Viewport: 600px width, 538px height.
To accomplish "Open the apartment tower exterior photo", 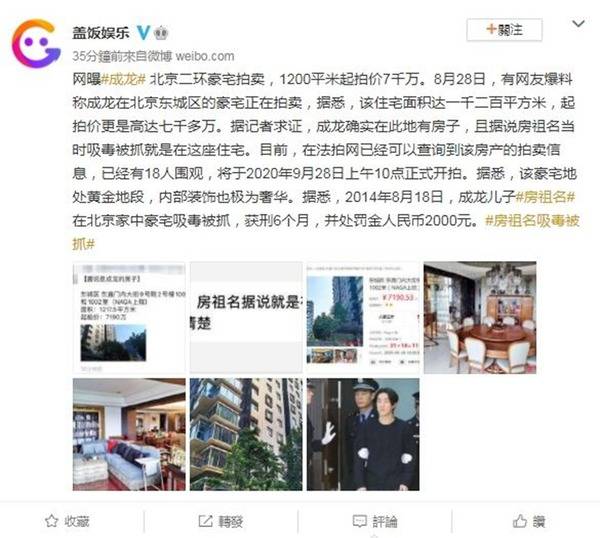I will (246, 434).
